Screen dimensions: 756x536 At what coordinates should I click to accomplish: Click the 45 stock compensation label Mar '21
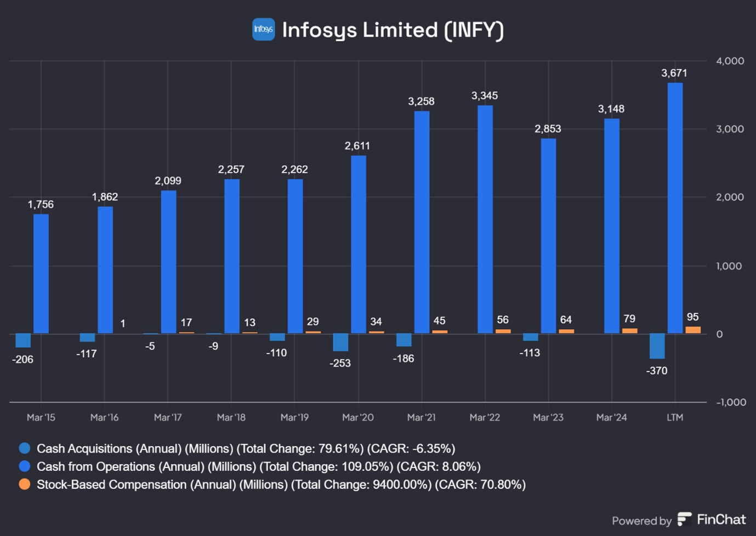pos(439,320)
